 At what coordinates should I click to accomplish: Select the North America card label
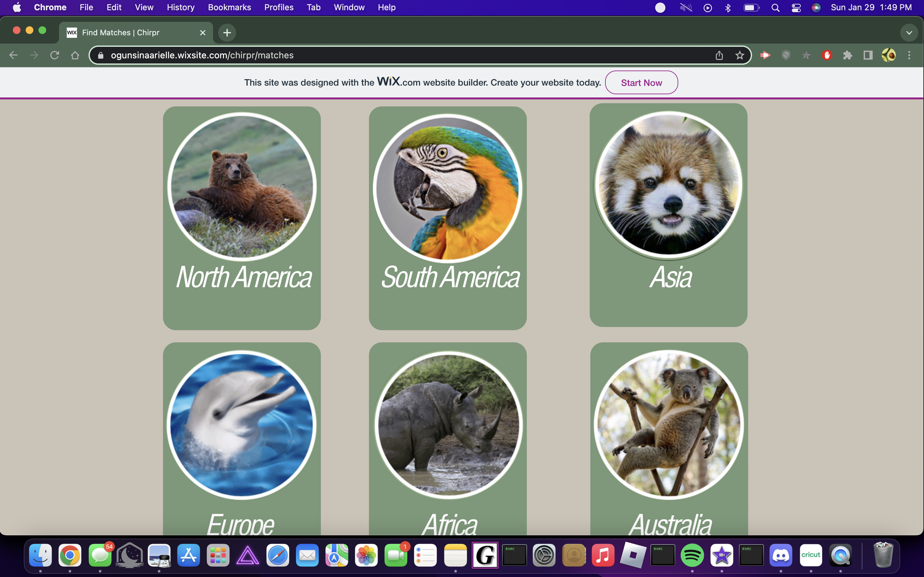tap(244, 277)
